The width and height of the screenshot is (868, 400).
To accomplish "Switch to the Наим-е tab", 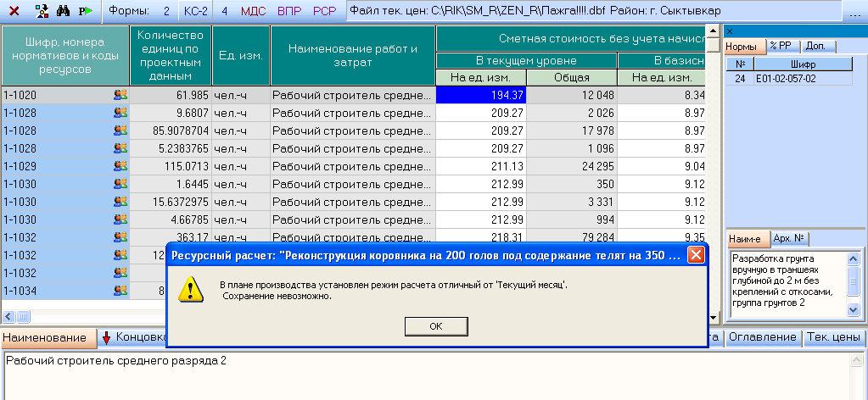I will click(748, 239).
